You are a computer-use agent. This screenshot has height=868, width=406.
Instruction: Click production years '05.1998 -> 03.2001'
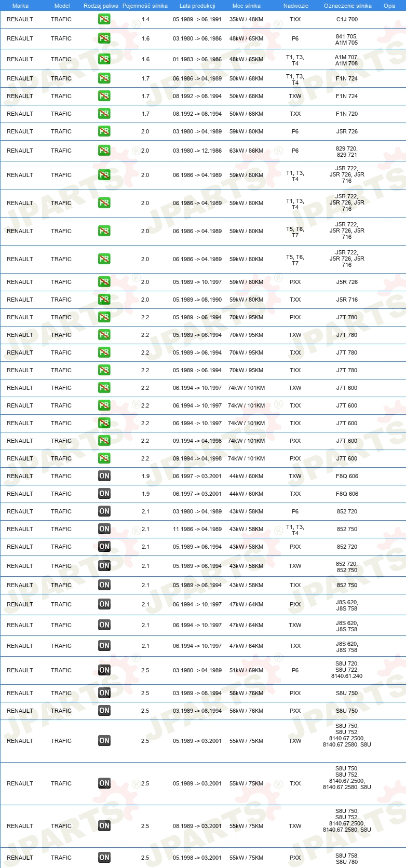[197, 858]
